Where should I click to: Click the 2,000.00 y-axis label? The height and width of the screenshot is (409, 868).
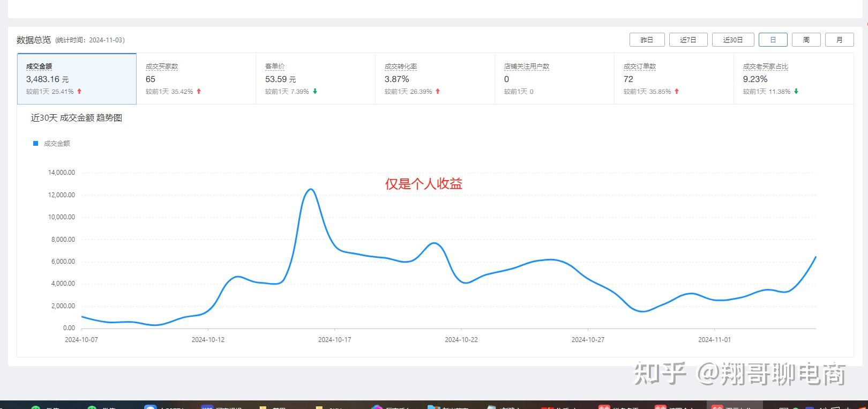tap(63, 306)
